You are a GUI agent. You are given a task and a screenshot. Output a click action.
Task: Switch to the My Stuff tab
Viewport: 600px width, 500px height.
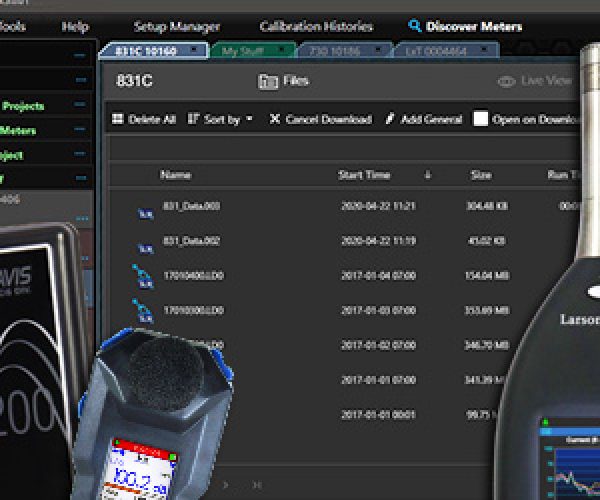(x=253, y=51)
